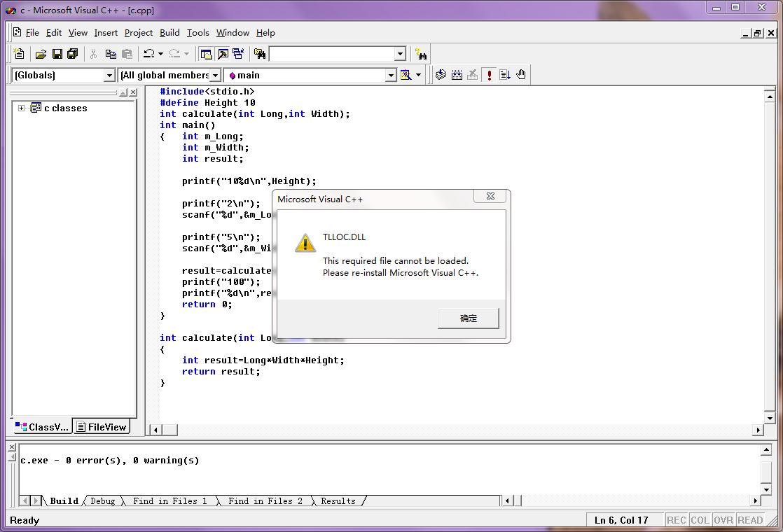Viewport: 783px width, 532px height.
Task: Click the New Text File toolbar icon
Action: (x=19, y=53)
